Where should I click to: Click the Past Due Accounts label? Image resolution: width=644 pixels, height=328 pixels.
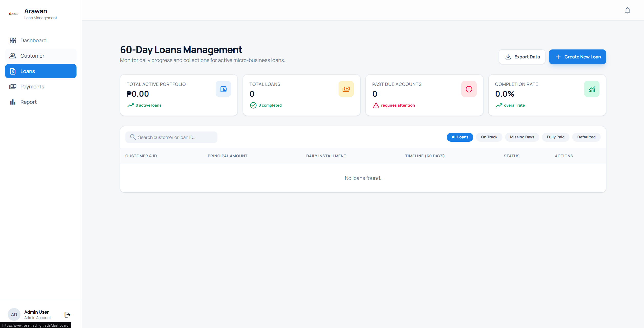pos(397,84)
